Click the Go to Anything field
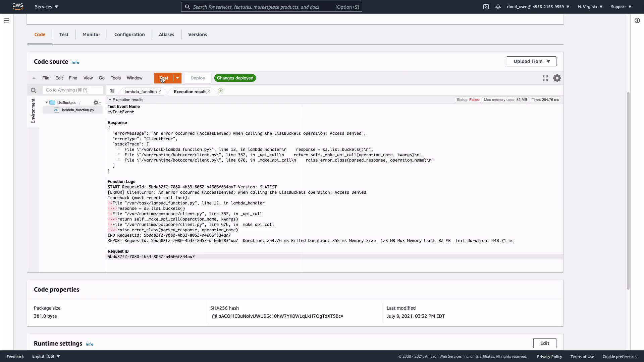The width and height of the screenshot is (644, 362). pyautogui.click(x=72, y=90)
